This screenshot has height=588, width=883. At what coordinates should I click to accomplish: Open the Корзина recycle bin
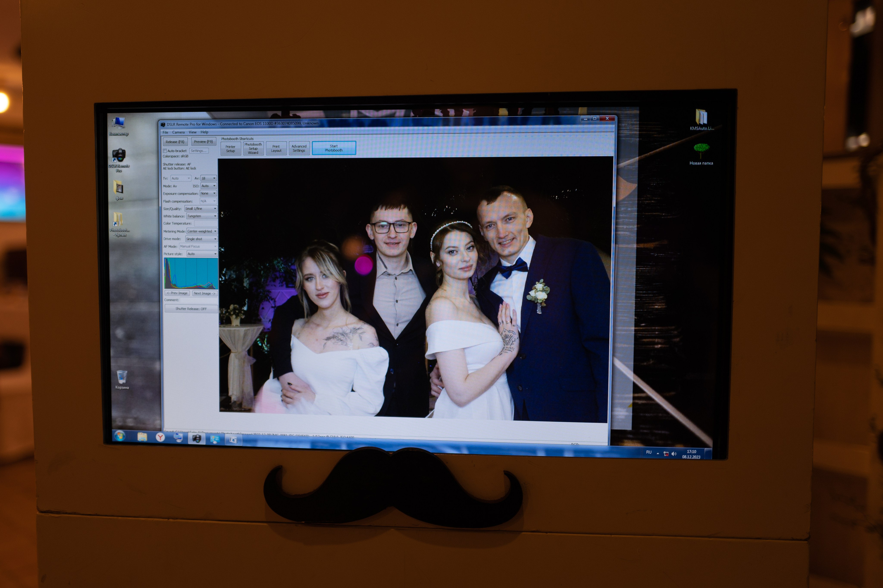(x=122, y=377)
